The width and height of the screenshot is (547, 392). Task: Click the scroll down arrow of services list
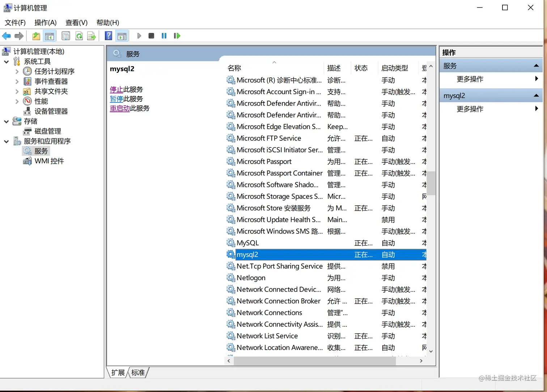431,351
